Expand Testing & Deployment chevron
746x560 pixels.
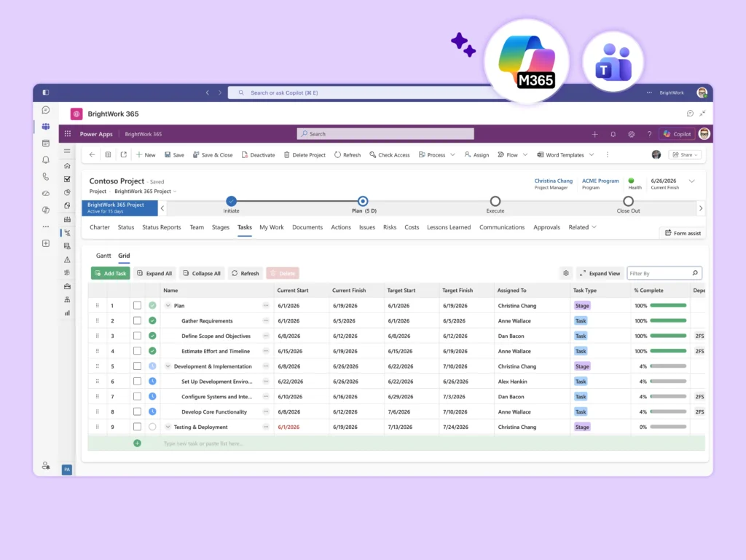(x=168, y=427)
